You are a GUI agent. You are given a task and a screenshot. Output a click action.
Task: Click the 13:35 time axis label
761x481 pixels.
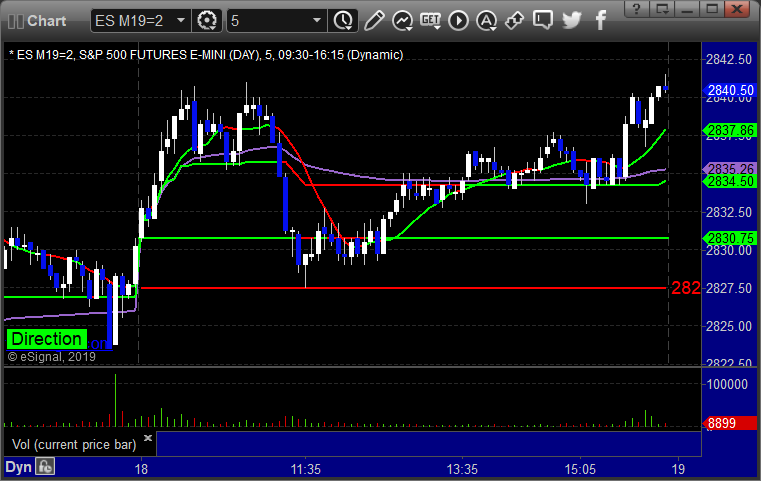462,469
